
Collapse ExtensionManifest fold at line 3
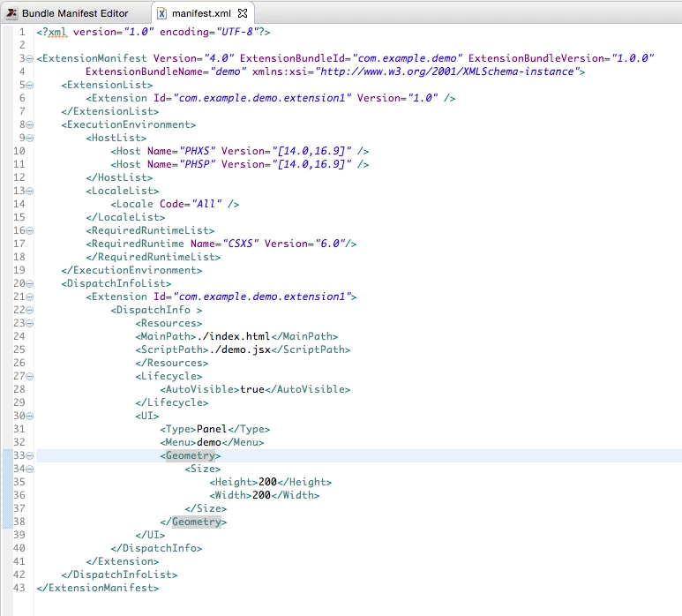[x=30, y=59]
